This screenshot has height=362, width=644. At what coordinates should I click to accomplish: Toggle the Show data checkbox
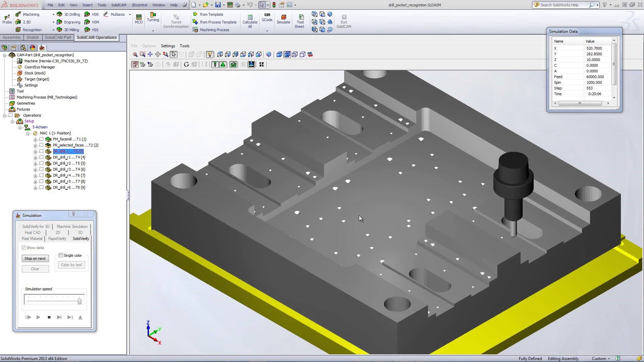pos(24,248)
